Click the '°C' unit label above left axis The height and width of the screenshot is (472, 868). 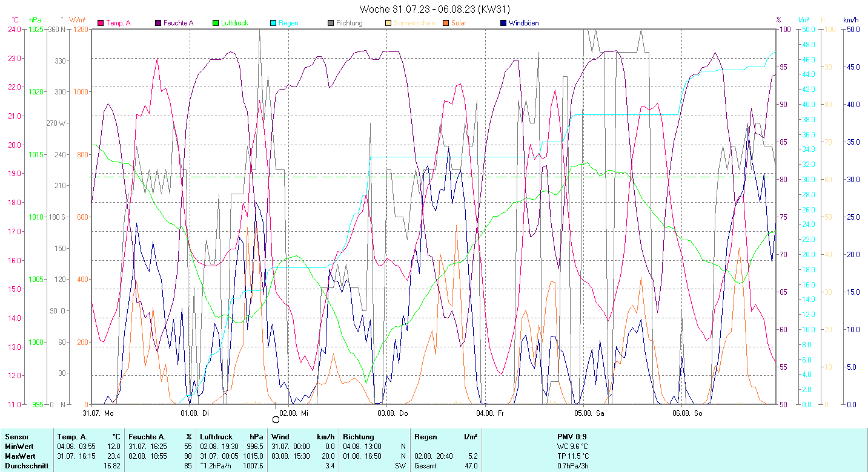16,20
